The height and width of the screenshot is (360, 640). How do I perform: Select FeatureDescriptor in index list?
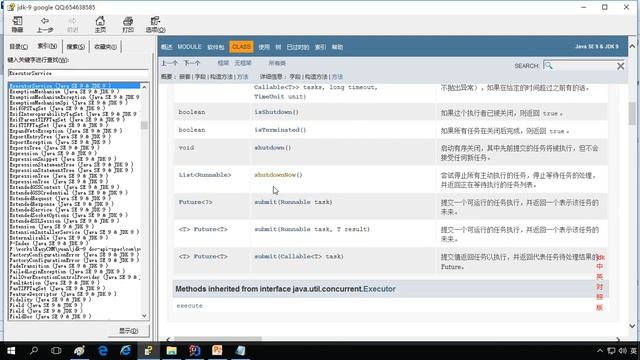pos(62,294)
